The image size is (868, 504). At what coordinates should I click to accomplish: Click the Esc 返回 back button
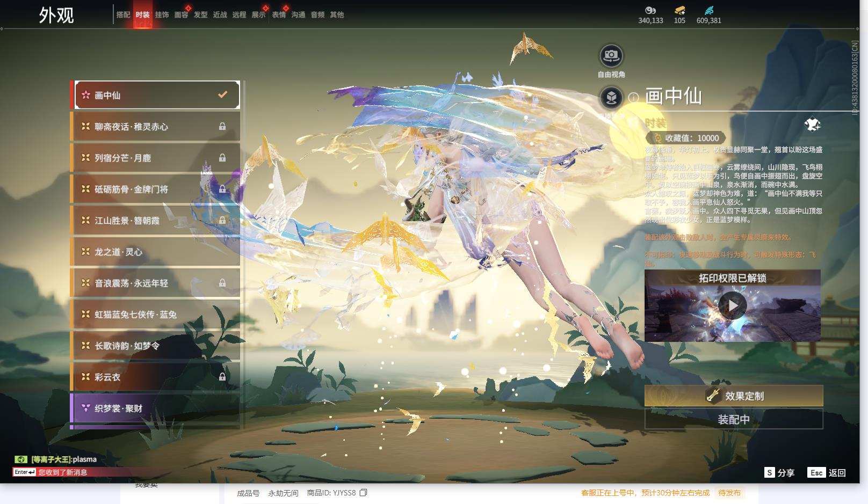coord(827,473)
